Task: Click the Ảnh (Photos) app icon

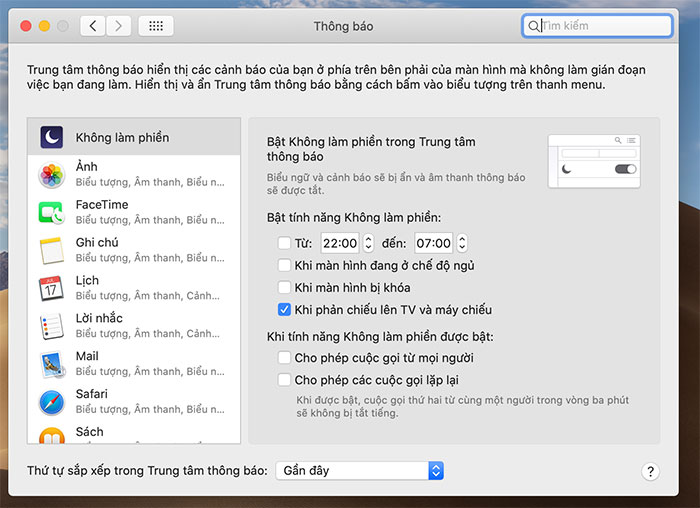Action: click(52, 175)
